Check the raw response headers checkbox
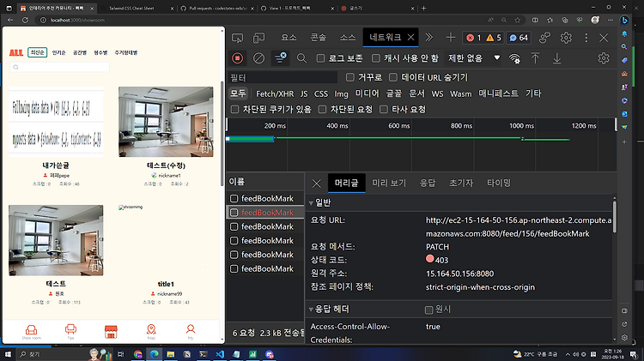This screenshot has width=644, height=361. point(428,310)
